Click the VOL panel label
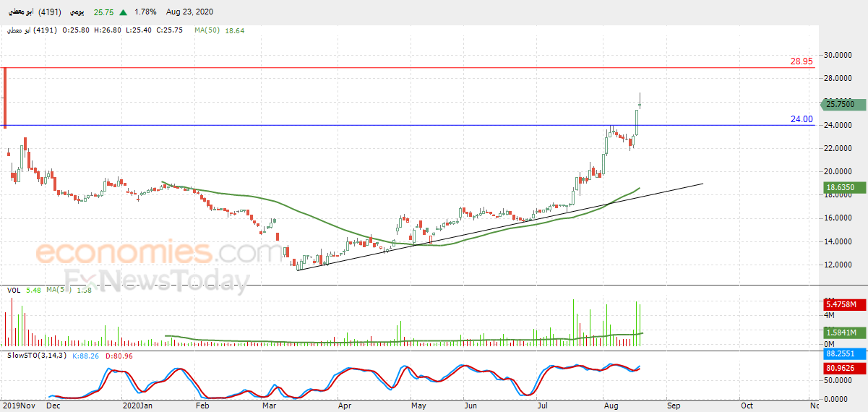868x412 pixels. click(x=14, y=290)
